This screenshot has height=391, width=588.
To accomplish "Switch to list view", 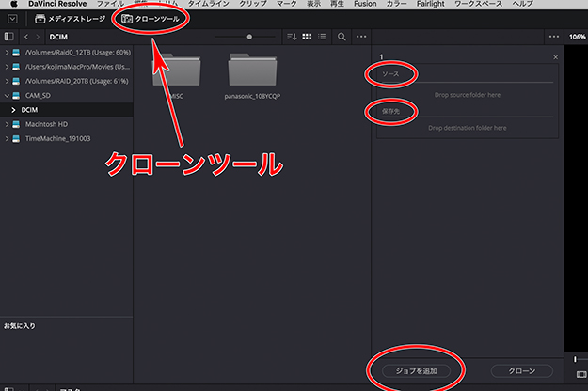I will click(x=323, y=37).
